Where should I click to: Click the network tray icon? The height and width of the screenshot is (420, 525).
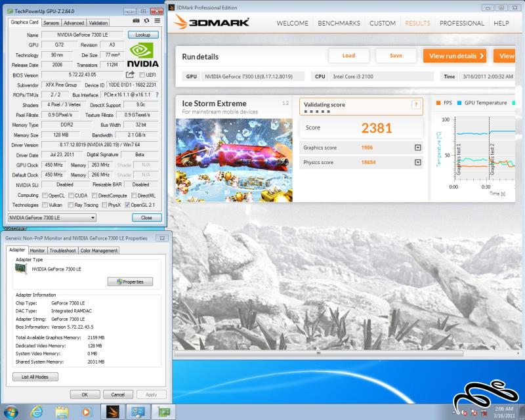click(x=484, y=413)
